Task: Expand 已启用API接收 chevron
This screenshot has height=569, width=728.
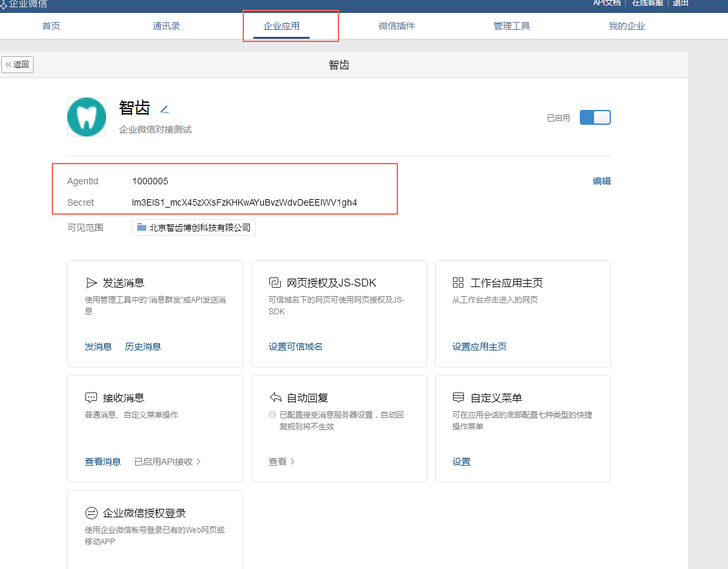Action: pyautogui.click(x=199, y=462)
